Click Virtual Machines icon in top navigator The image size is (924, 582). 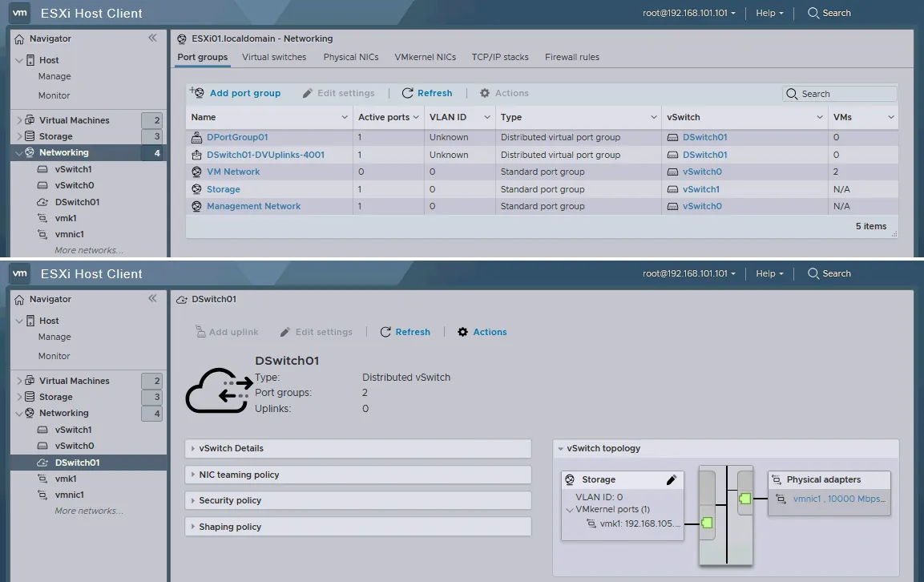(x=30, y=119)
